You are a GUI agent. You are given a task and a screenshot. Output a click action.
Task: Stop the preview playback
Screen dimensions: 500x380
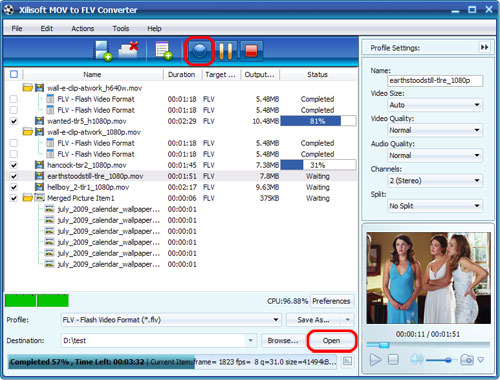pyautogui.click(x=393, y=360)
